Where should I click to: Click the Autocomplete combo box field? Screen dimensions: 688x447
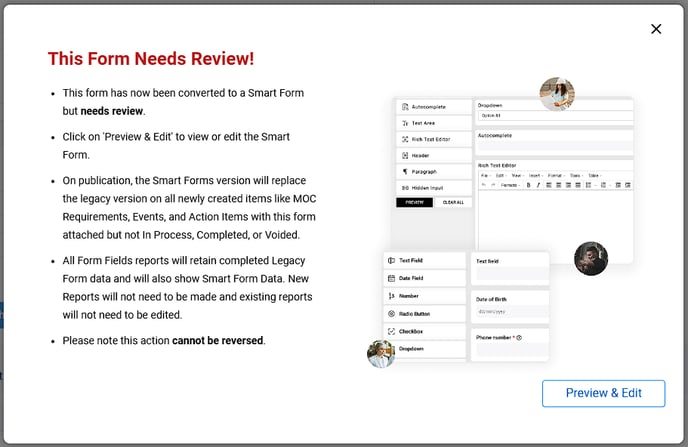coord(554,146)
